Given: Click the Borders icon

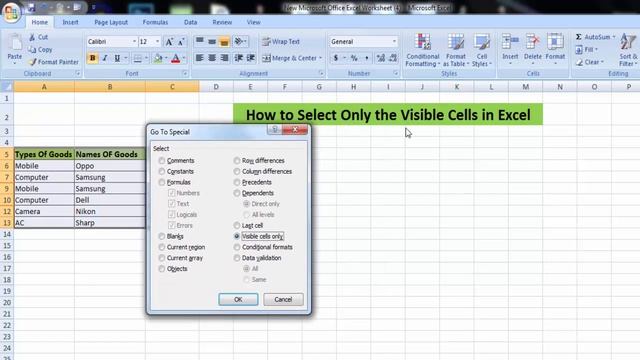Looking at the screenshot, I should pyautogui.click(x=138, y=58).
